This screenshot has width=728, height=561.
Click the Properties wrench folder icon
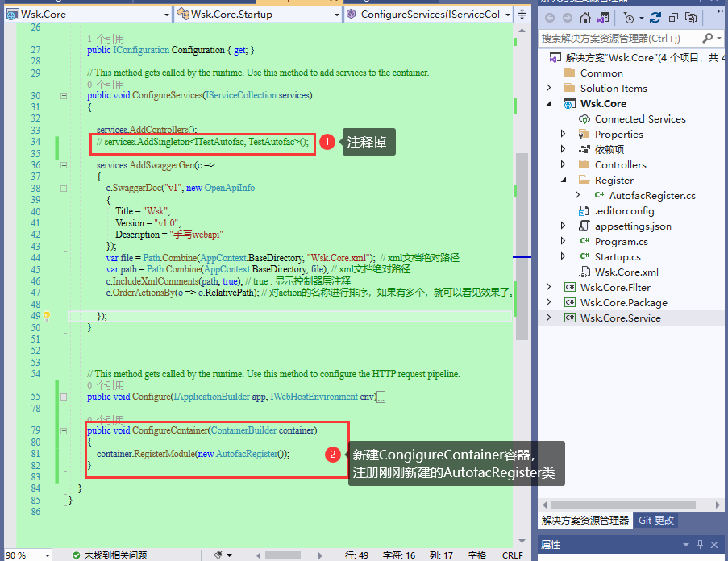click(x=584, y=134)
